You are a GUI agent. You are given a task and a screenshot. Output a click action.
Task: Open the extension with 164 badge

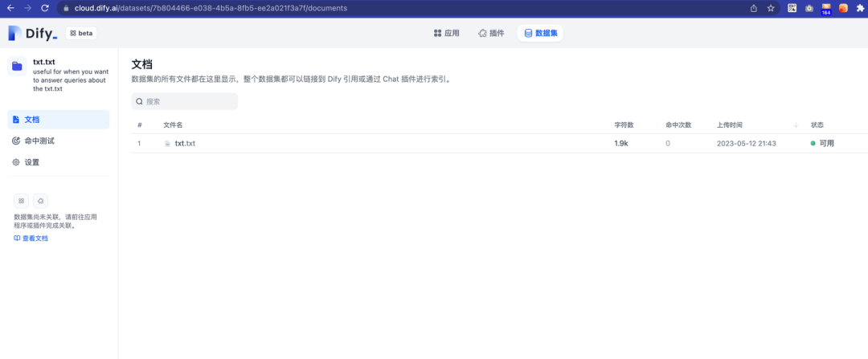826,8
